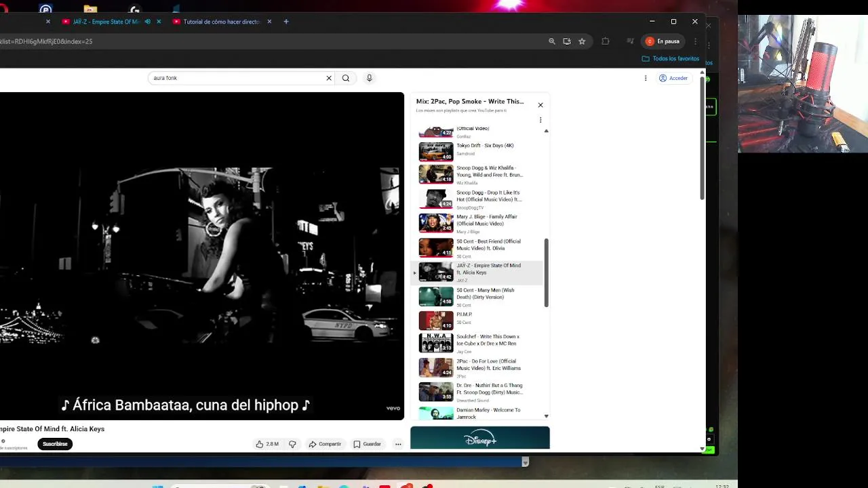Open the Mix playlist three-dot options
This screenshot has width=868, height=488.
click(x=540, y=120)
